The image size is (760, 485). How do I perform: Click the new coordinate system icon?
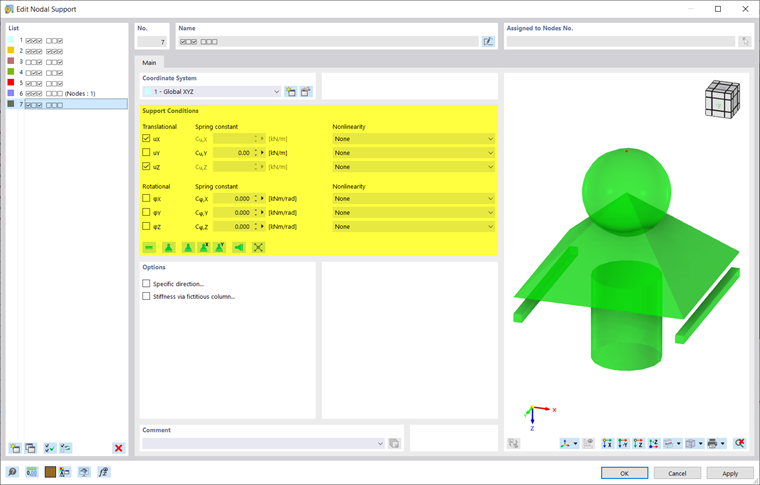point(290,92)
